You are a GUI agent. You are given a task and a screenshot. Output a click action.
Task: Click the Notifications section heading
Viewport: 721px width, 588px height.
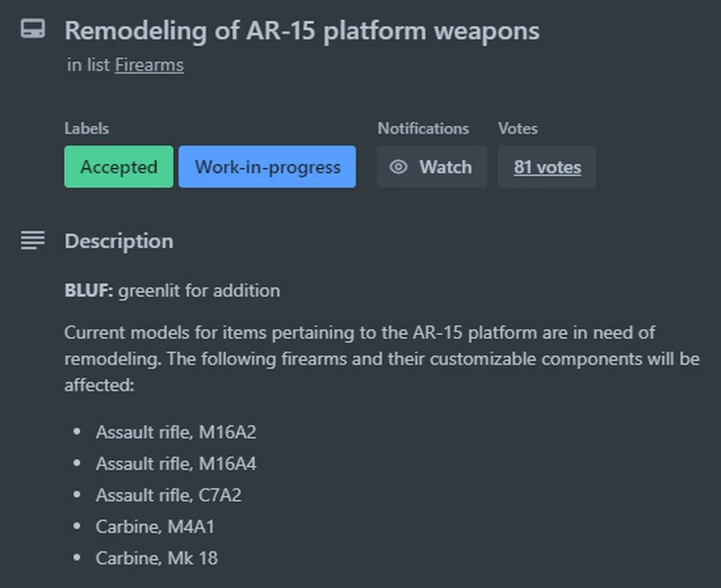click(x=423, y=128)
